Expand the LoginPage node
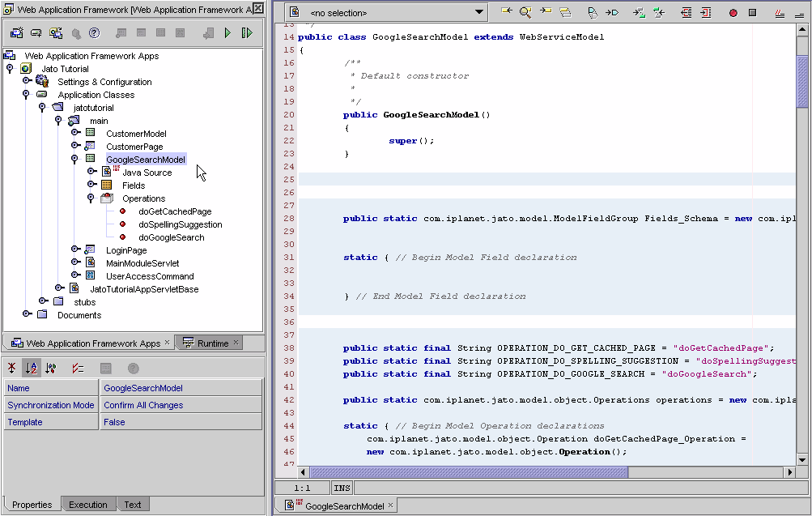This screenshot has height=516, width=812. [74, 249]
